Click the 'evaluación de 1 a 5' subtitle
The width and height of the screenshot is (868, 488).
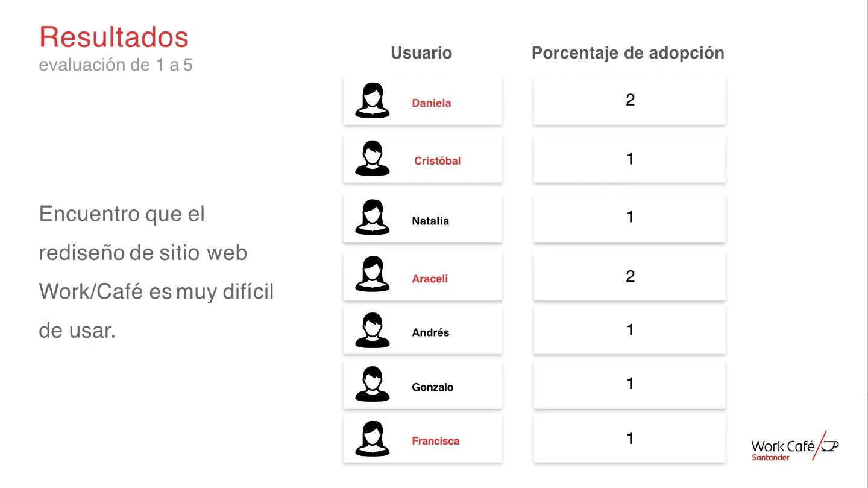tap(116, 65)
